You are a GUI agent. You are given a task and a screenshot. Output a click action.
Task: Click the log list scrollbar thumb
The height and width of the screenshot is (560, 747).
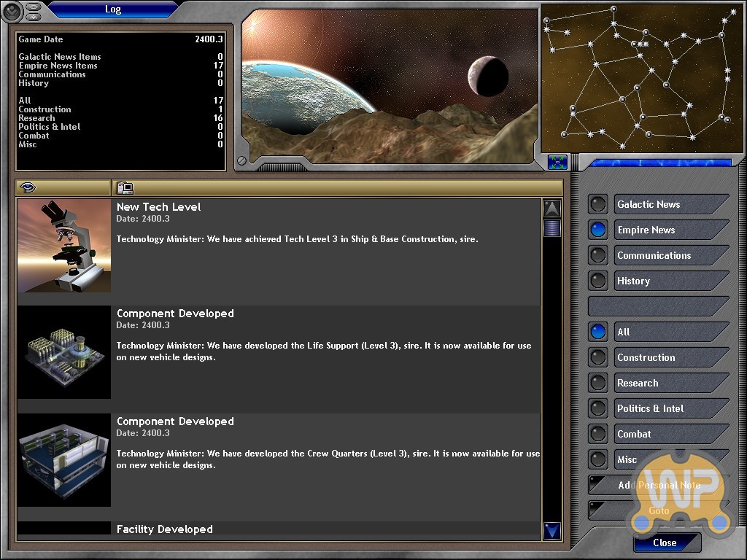pos(552,228)
